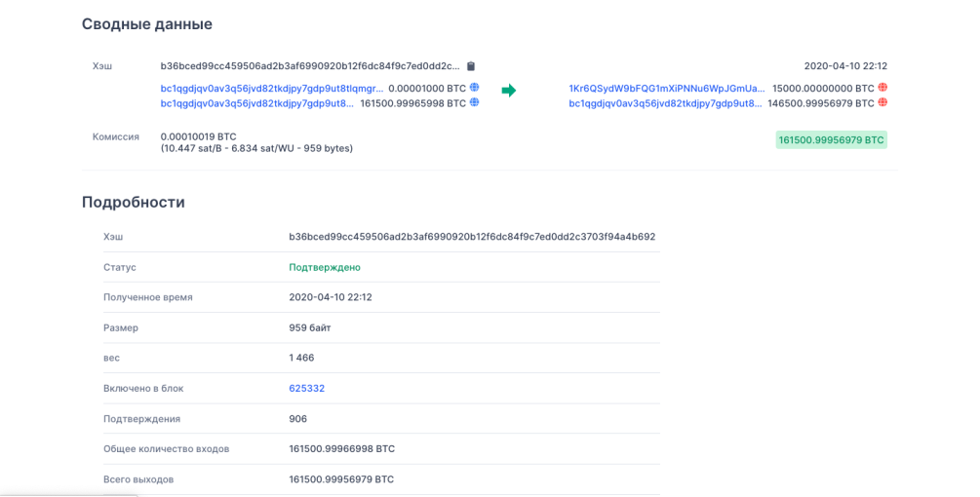Open block 625332 link

tap(307, 389)
